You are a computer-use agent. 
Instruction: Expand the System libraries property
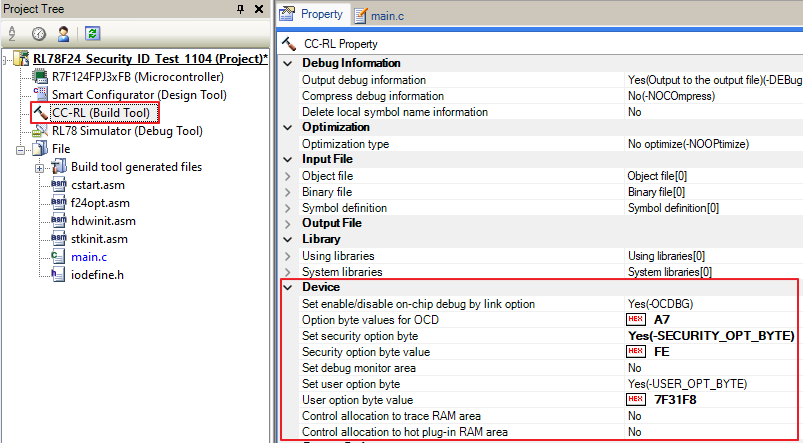coord(289,271)
